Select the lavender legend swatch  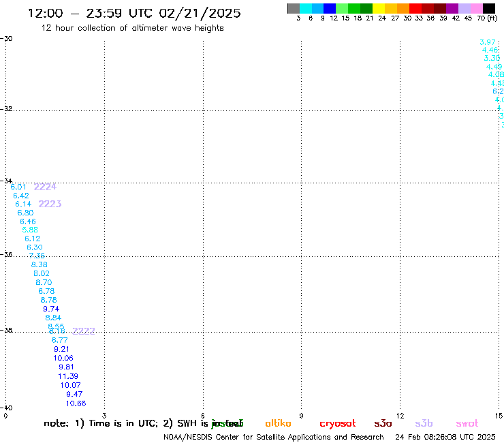464,8
